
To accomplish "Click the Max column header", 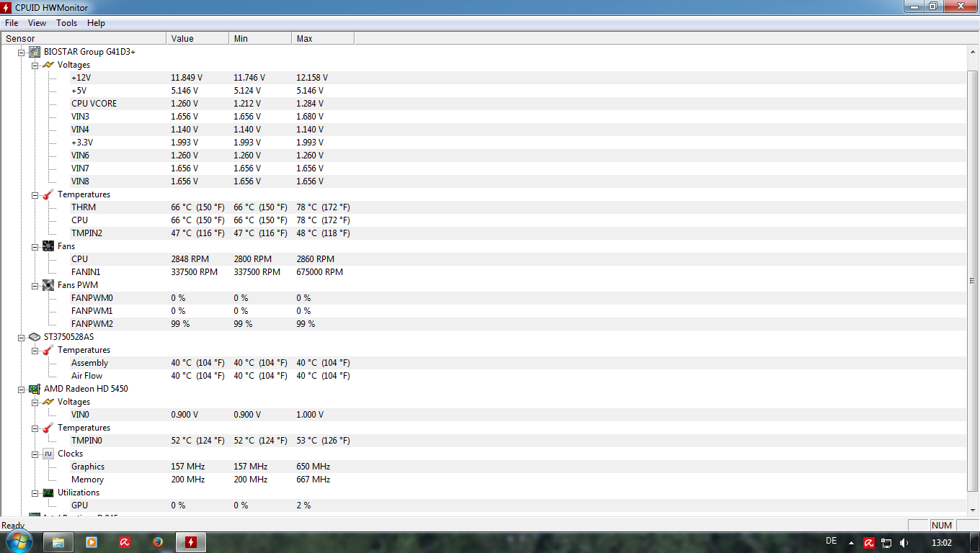I will click(323, 38).
